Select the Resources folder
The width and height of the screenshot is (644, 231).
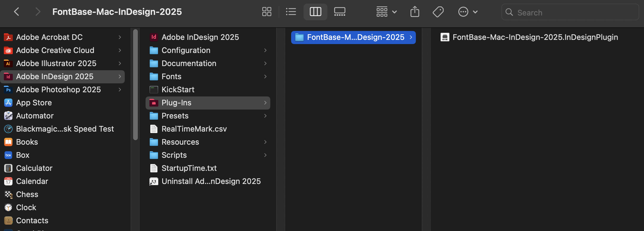coord(208,142)
